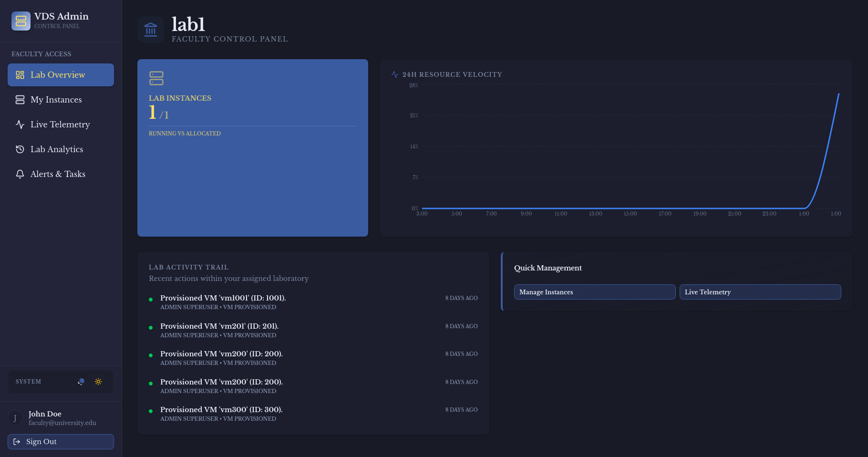Click the pulse icon beside 24H Resource Velocity
The width and height of the screenshot is (868, 457).
pos(395,74)
